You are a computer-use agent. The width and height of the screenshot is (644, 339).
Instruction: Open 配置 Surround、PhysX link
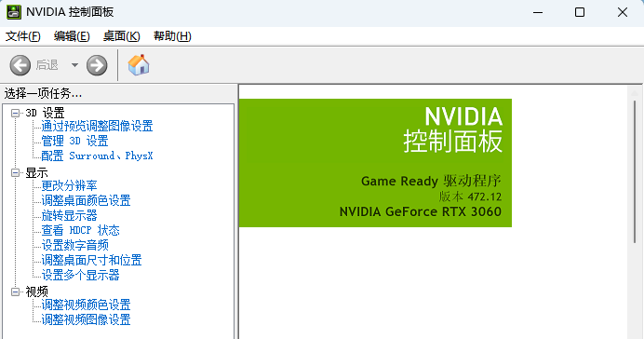(x=97, y=156)
